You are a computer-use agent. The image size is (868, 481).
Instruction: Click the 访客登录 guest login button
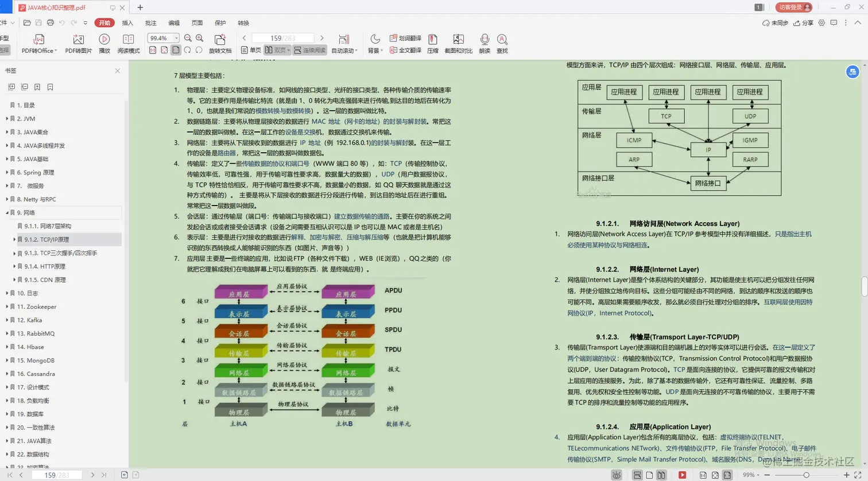tap(794, 7)
